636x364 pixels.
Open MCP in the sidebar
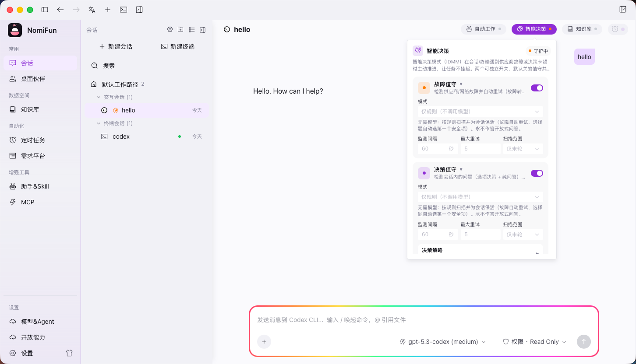tap(40, 202)
